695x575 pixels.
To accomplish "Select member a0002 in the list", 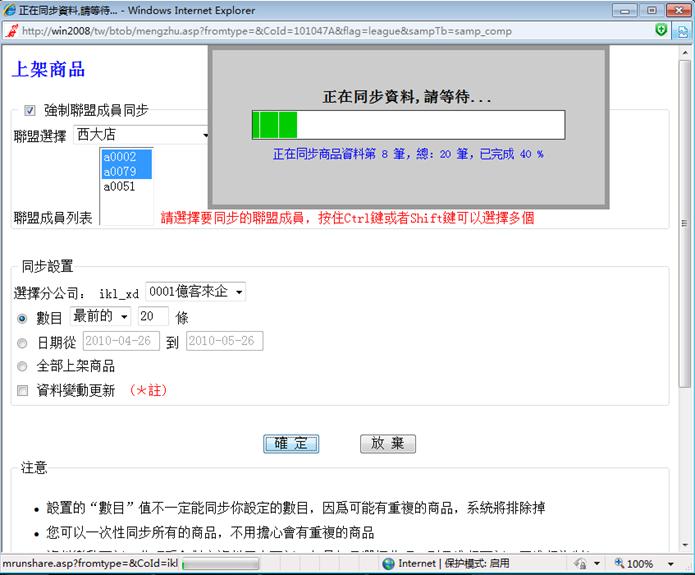I will pyautogui.click(x=119, y=157).
